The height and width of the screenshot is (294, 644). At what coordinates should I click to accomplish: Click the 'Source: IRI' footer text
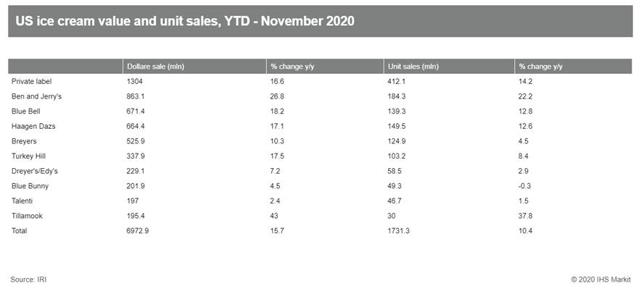coord(29,279)
